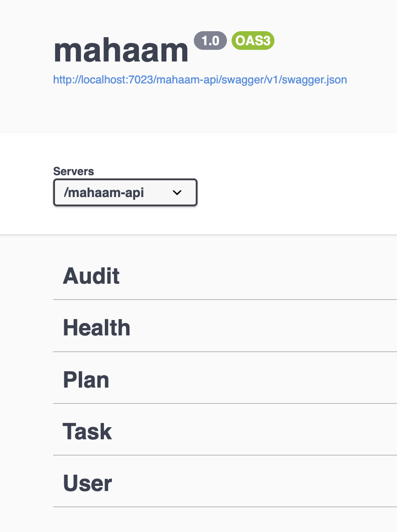Expand the Plan section

click(x=86, y=380)
